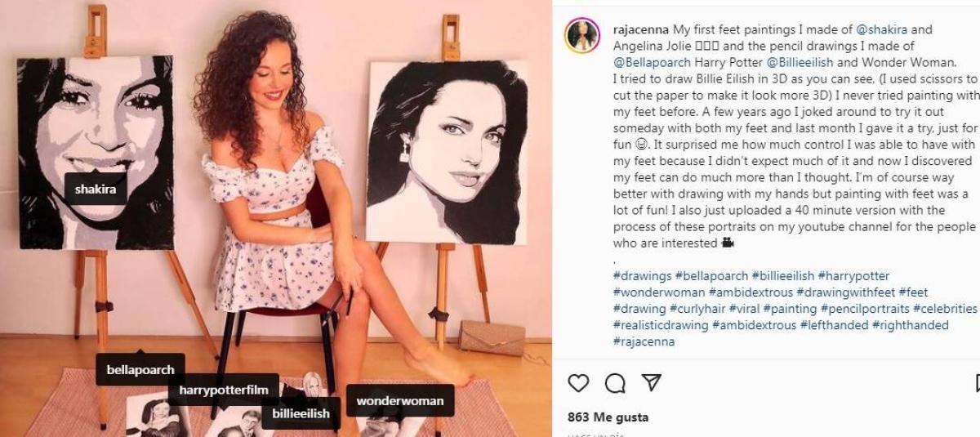Open rajacenna's profile picture avatar
980x437 pixels.
(x=582, y=35)
